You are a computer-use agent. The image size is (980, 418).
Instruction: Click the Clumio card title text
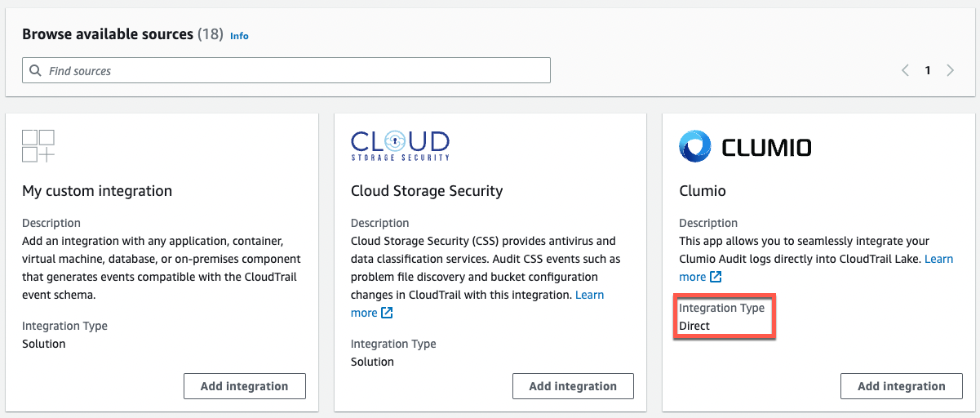(702, 191)
